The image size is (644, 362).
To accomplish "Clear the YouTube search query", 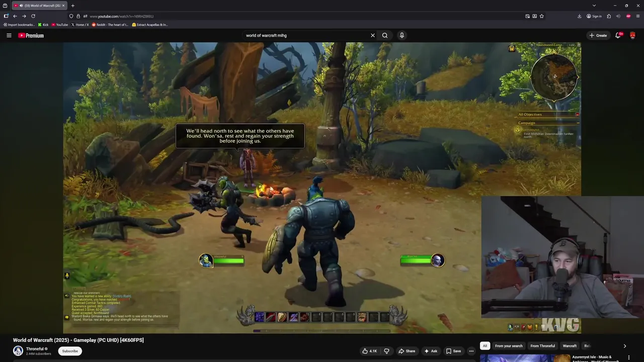I will [373, 35].
